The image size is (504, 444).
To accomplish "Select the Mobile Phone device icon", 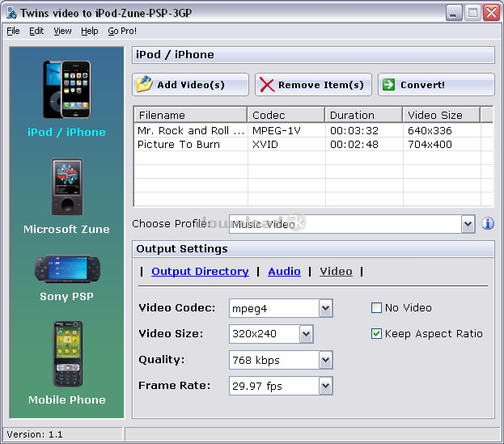I will tap(67, 353).
